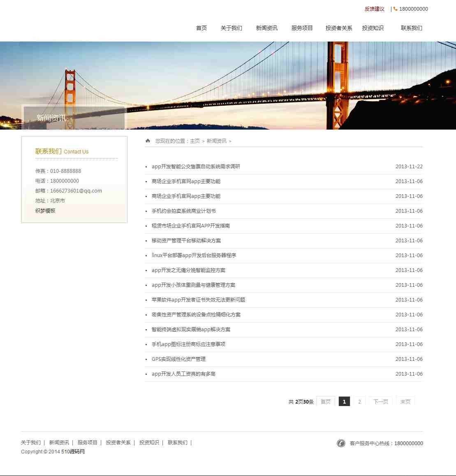Click footer link 服务项目
The height and width of the screenshot is (476, 456).
(x=88, y=443)
